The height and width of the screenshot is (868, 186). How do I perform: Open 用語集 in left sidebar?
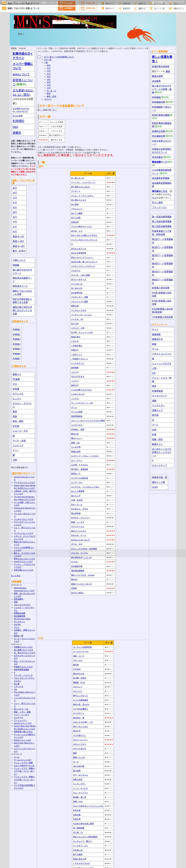16,265
